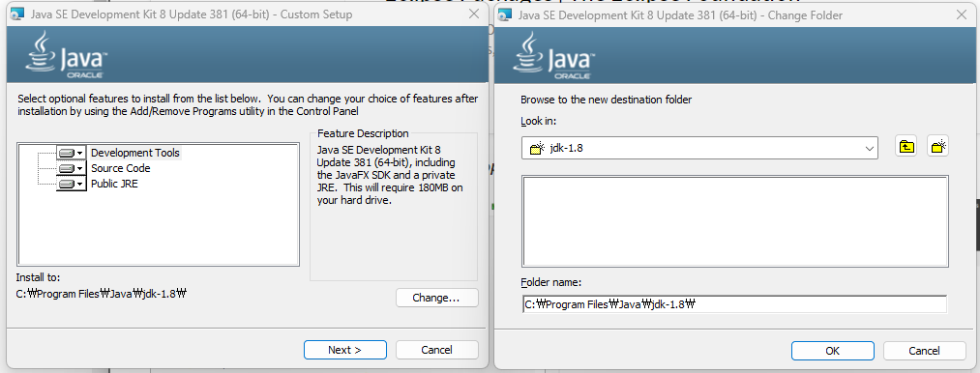Image resolution: width=980 pixels, height=373 pixels.
Task: Go up one folder level icon
Action: coord(906,147)
